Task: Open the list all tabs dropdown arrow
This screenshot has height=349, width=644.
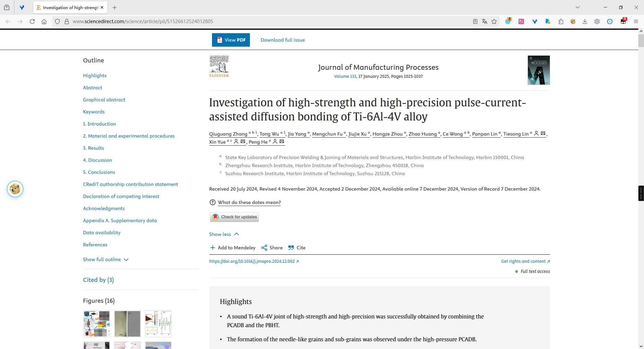Action: coord(578,7)
